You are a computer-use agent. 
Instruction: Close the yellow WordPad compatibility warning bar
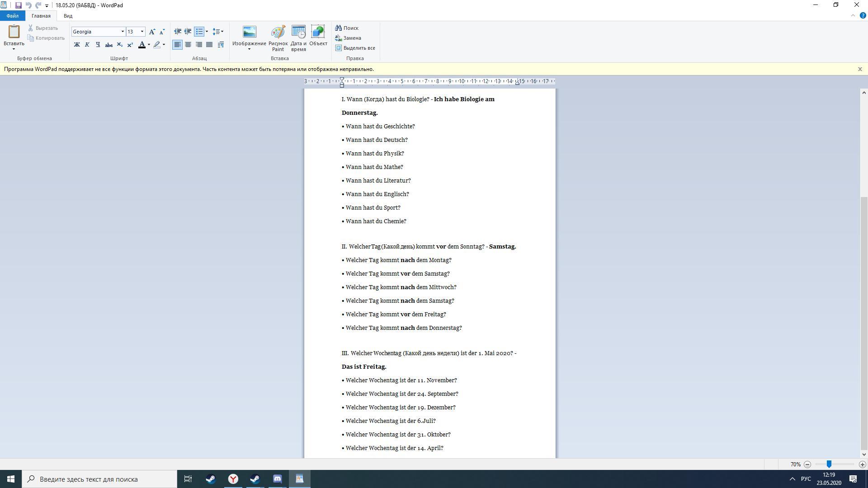860,69
